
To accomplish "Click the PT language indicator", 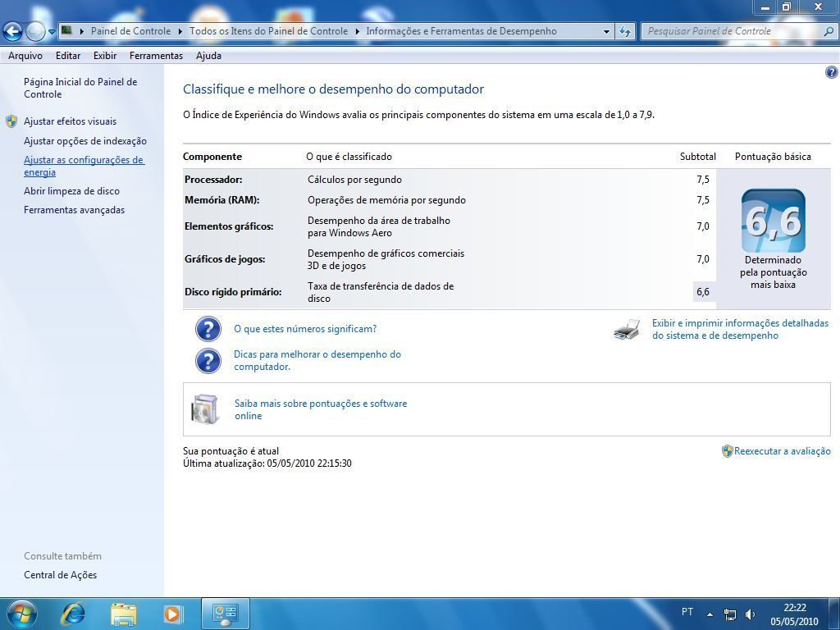I will [x=687, y=612].
